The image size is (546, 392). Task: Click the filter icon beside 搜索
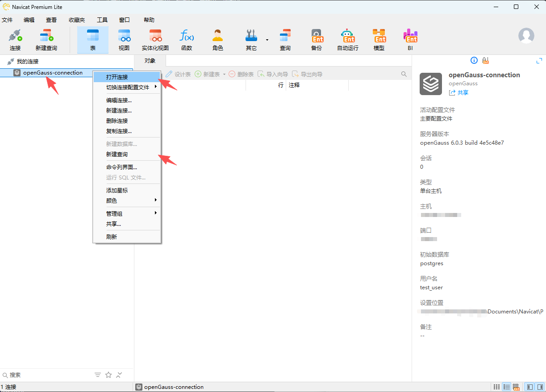(98, 375)
